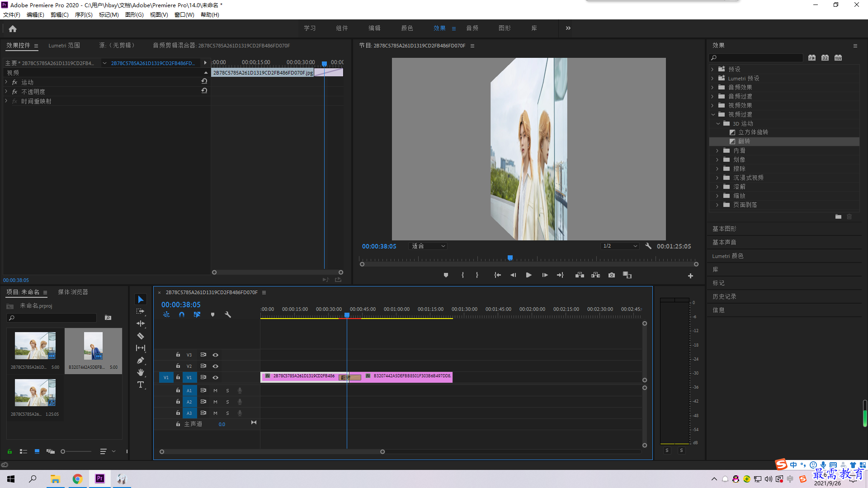Screen dimensions: 868x488
Task: Collapse the 视频过渡 folder
Action: tap(712, 114)
